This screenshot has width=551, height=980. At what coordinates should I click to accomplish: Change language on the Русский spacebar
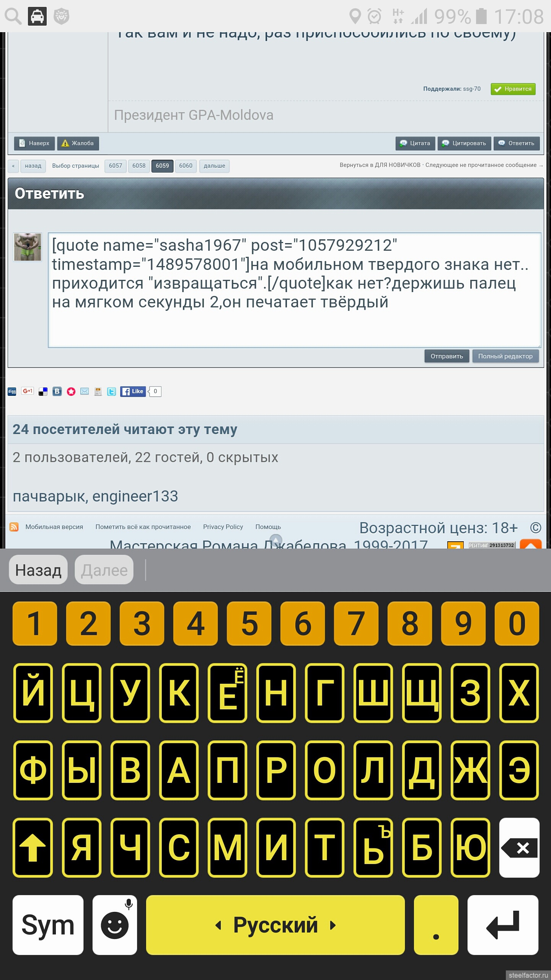pyautogui.click(x=275, y=925)
